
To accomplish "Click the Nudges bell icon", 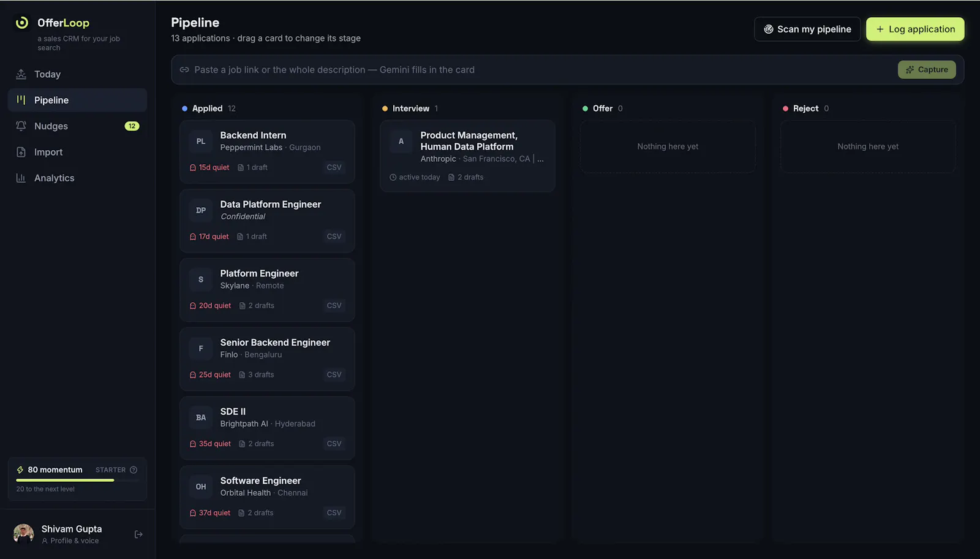I will click(21, 126).
